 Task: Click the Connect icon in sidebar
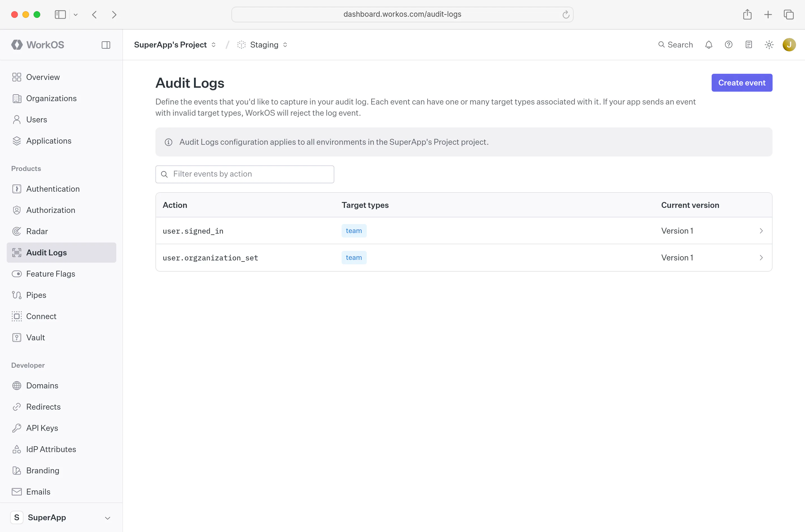(x=16, y=316)
